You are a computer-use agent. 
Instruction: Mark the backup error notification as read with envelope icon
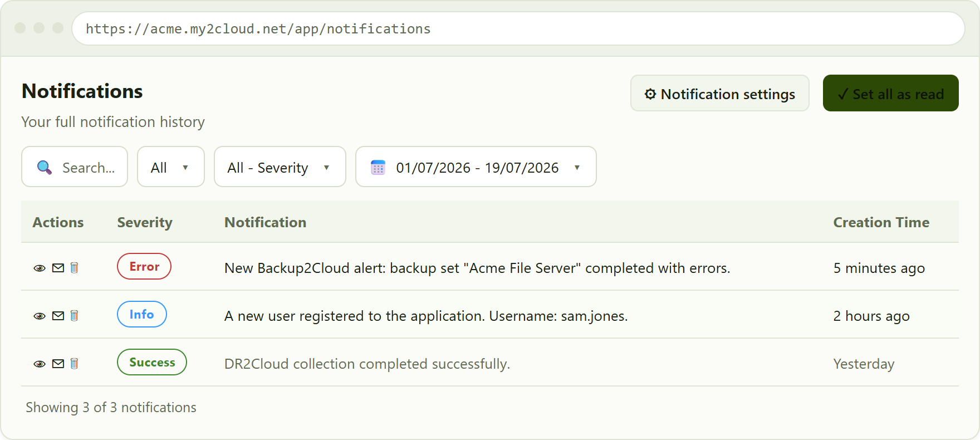point(58,268)
